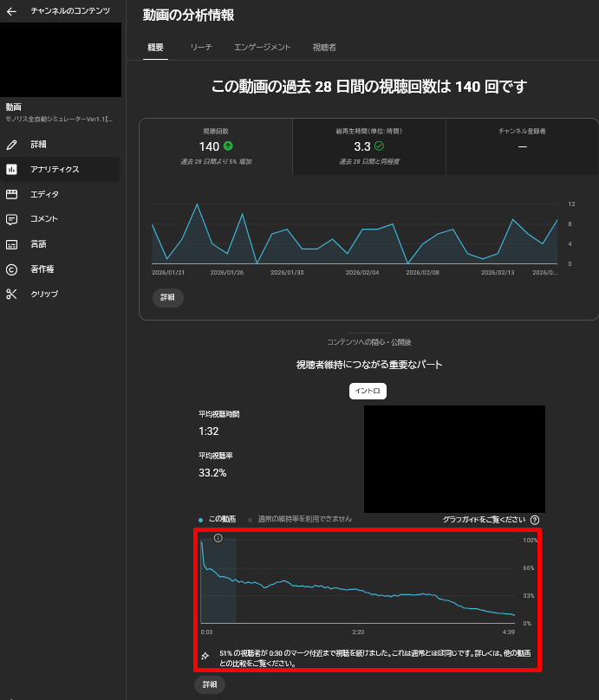The width and height of the screenshot is (599, 700).
Task: Go back to チャンネルのコンテンツ using the arrow
Action: [x=11, y=11]
